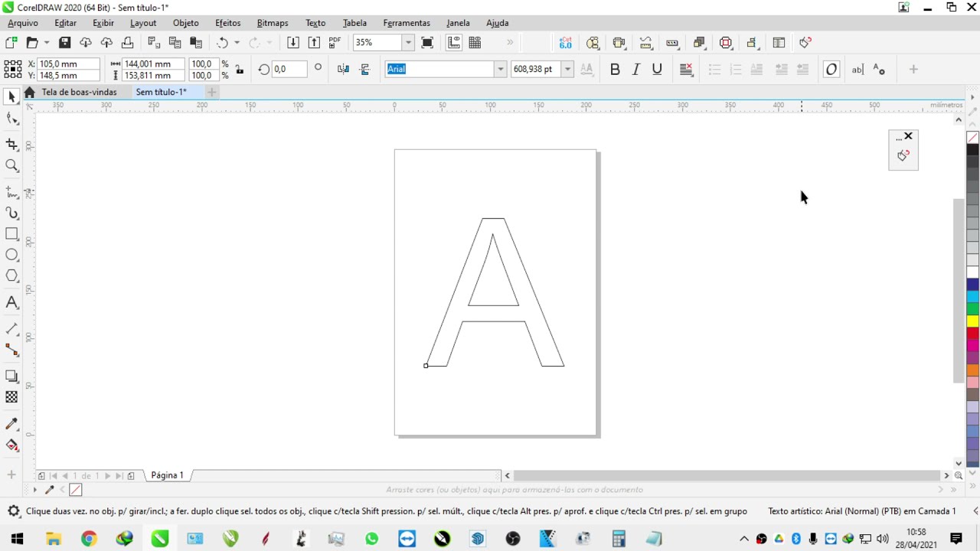Click the Import icon

click(293, 43)
